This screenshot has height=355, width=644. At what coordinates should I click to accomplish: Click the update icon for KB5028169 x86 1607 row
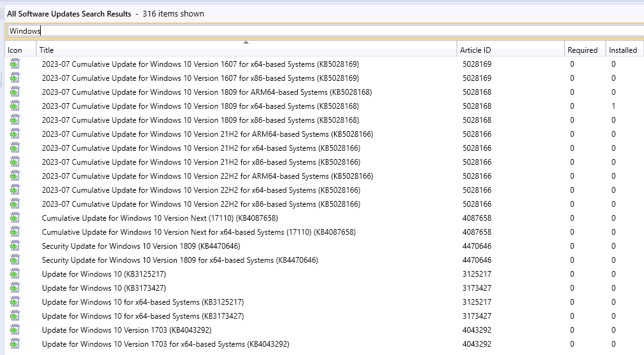[15, 78]
